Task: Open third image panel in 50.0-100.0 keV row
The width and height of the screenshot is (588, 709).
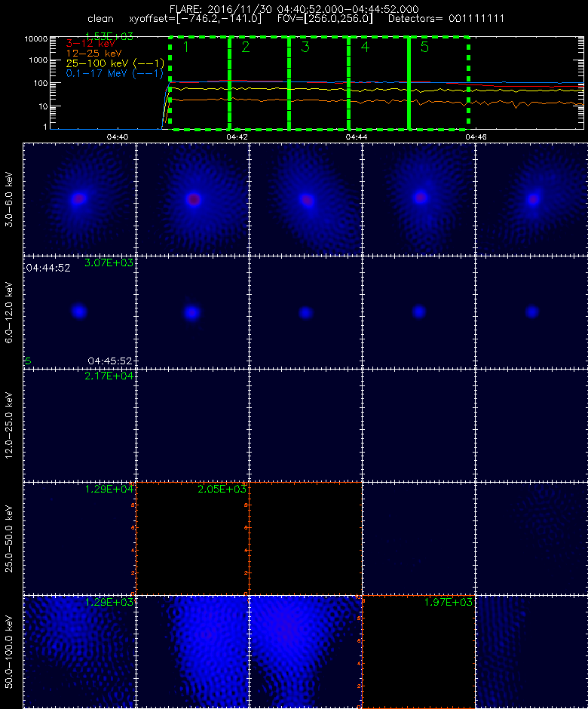Action: pyautogui.click(x=305, y=652)
